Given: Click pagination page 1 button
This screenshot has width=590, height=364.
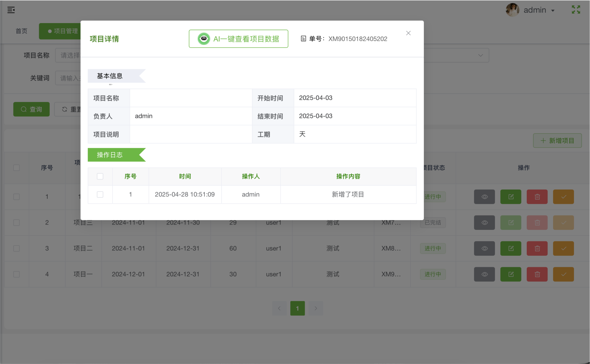Looking at the screenshot, I should pos(298,308).
